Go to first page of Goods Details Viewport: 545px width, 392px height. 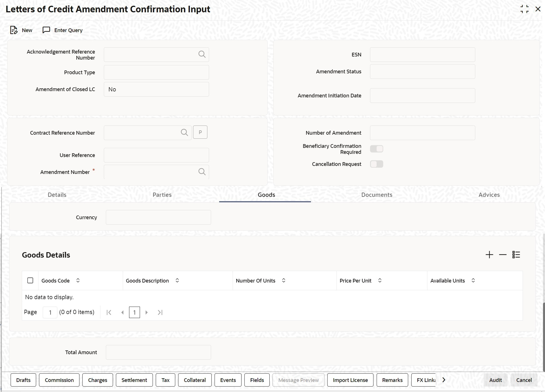[x=109, y=312]
